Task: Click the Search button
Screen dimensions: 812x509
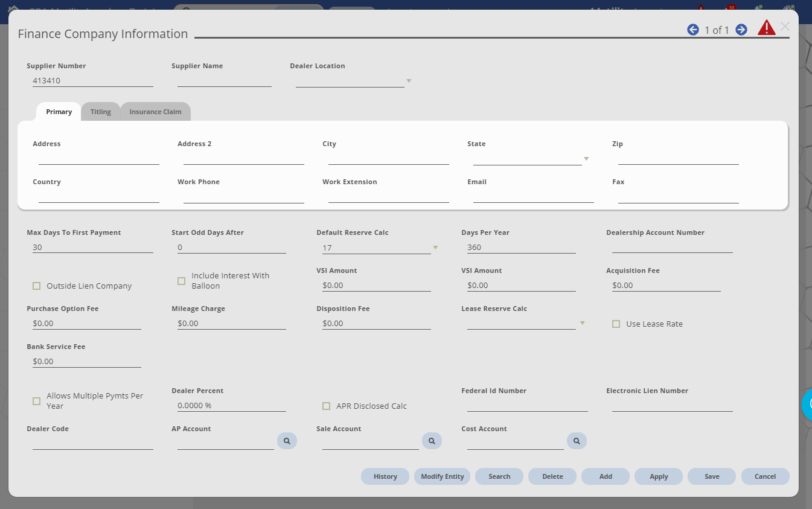Action: [x=499, y=476]
